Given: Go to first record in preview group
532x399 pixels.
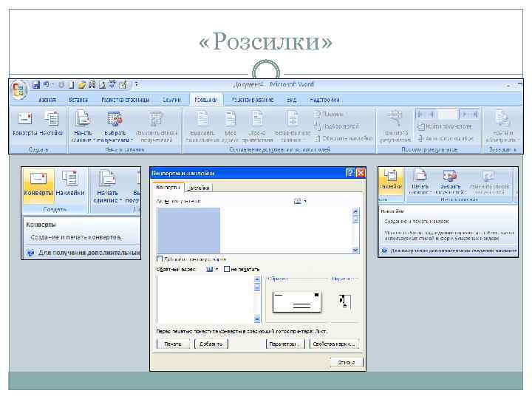Looking at the screenshot, I should [420, 115].
